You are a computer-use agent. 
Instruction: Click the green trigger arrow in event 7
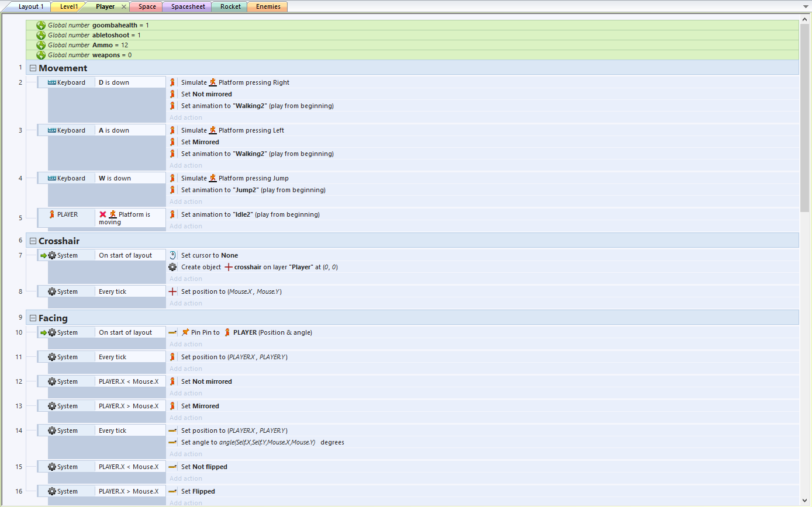(43, 255)
